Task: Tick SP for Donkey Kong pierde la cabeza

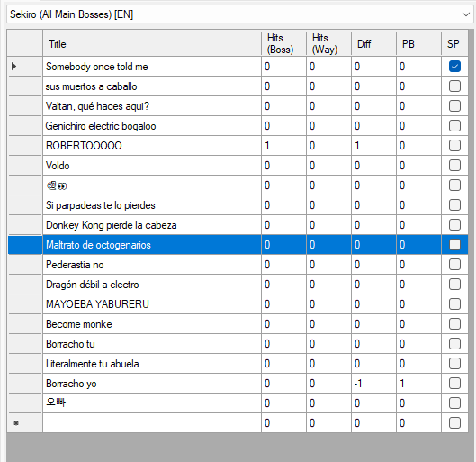Action: coord(454,225)
